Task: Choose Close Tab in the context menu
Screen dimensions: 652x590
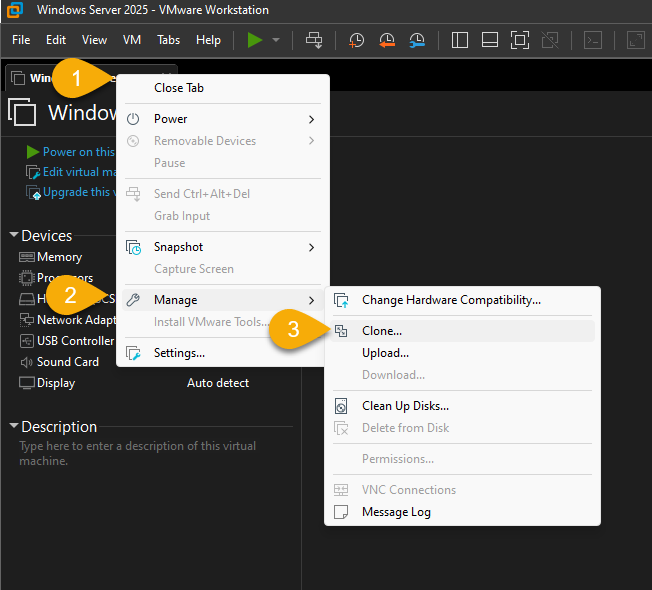Action: [223, 88]
